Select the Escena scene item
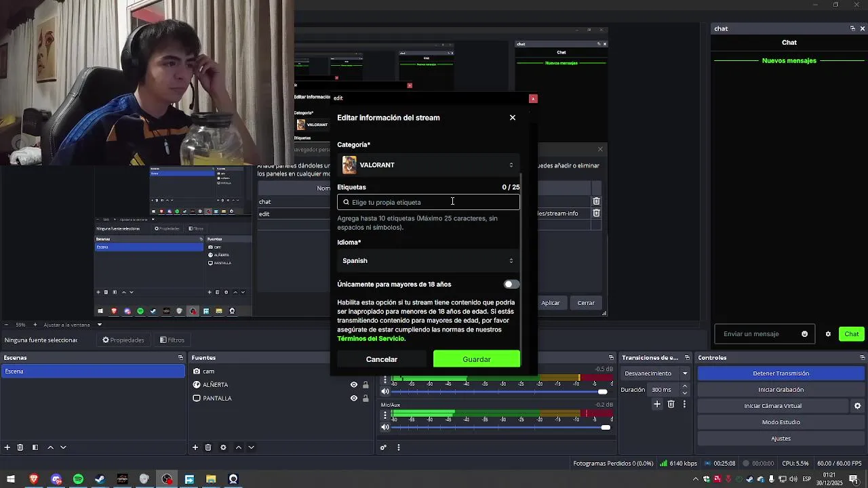 (92, 371)
